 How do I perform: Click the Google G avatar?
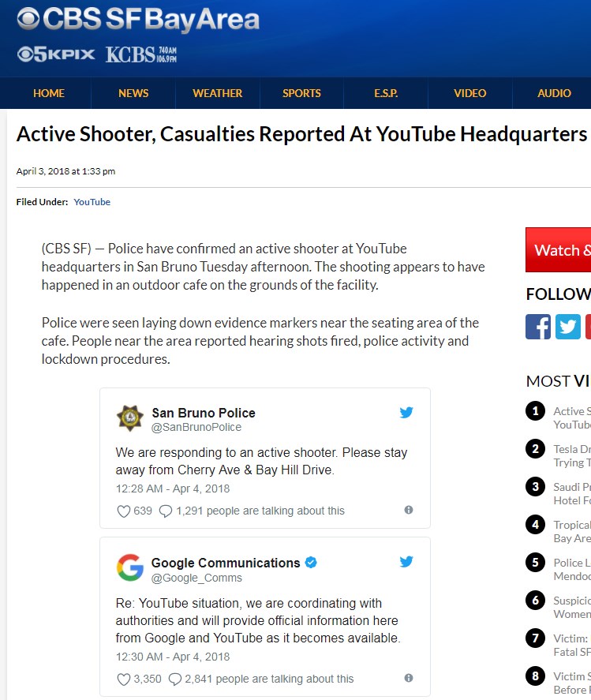tap(130, 568)
